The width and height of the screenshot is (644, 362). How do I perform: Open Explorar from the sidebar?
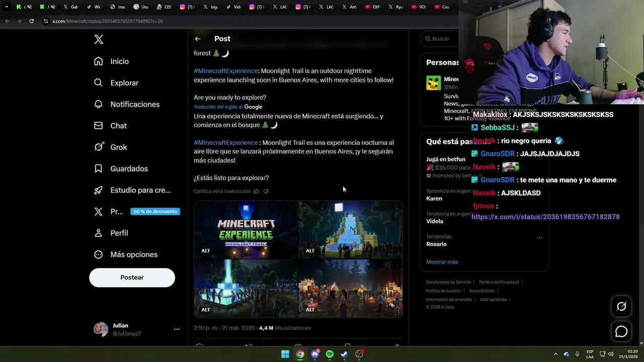(x=116, y=83)
